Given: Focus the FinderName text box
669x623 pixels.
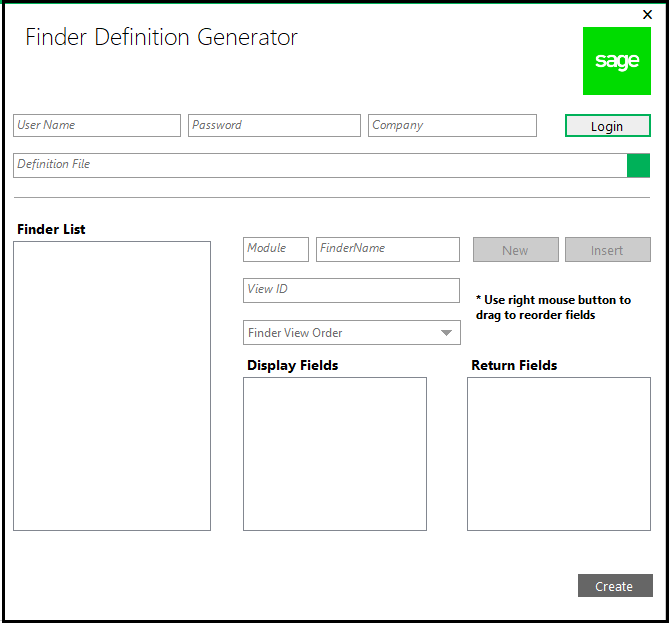Looking at the screenshot, I should click(388, 250).
